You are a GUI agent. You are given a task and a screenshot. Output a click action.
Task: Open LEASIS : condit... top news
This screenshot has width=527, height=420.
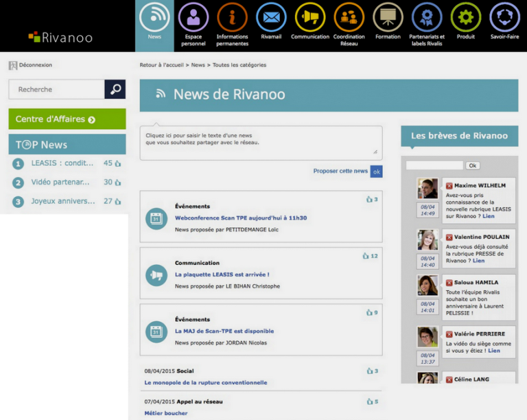[62, 163]
